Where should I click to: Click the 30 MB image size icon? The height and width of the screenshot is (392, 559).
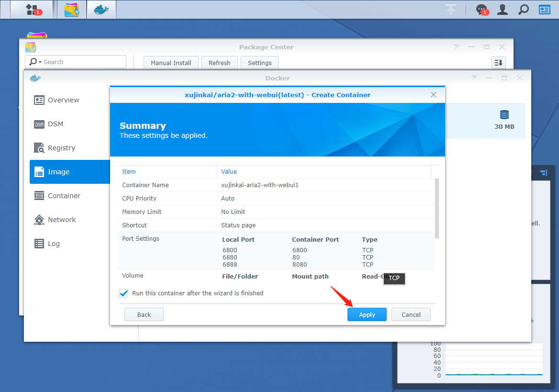click(x=504, y=114)
